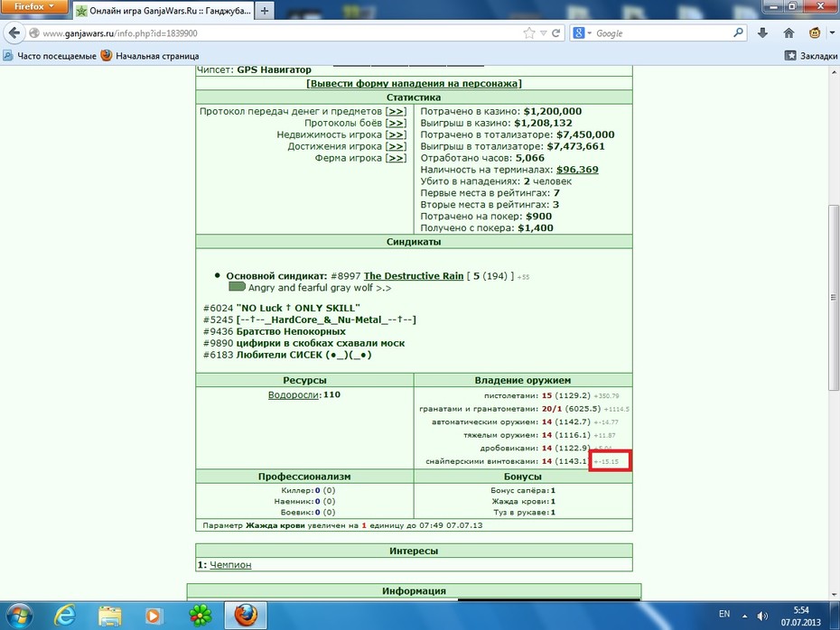Open 'Часто посещаемые' bookmarks folder
This screenshot has height=630, width=840.
pos(50,56)
